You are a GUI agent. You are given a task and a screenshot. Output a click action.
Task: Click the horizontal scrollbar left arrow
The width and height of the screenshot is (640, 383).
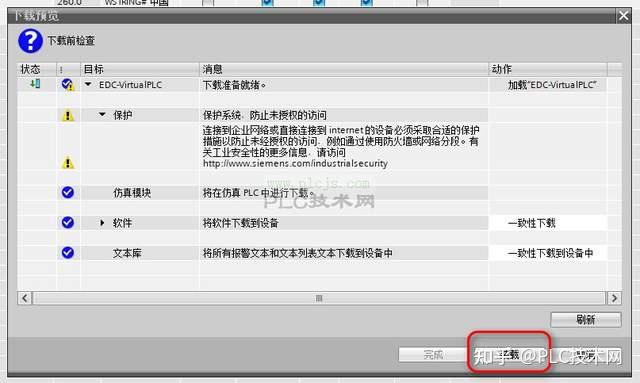(24, 298)
